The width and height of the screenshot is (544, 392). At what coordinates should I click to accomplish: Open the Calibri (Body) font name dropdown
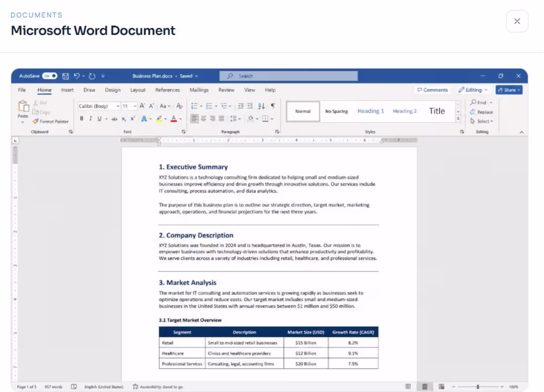coord(118,106)
